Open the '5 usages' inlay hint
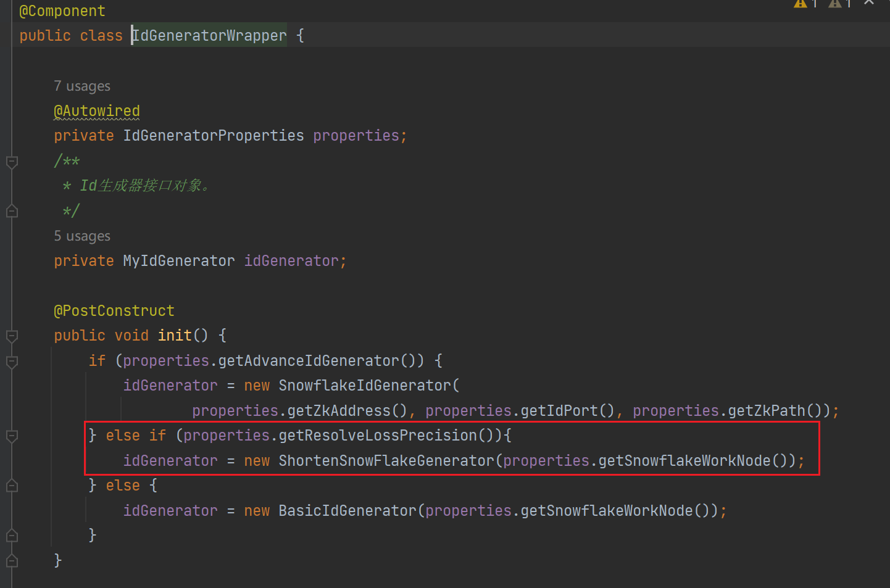This screenshot has width=890, height=588. pyautogui.click(x=82, y=236)
